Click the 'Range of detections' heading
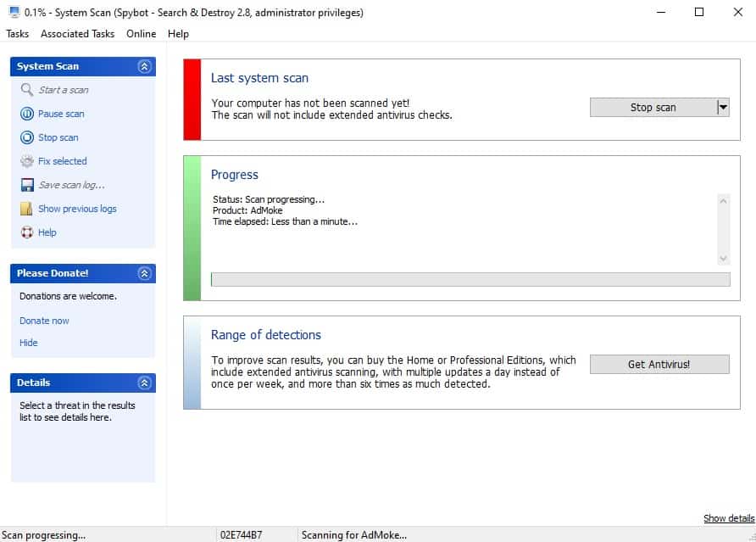The image size is (756, 542). (x=265, y=335)
